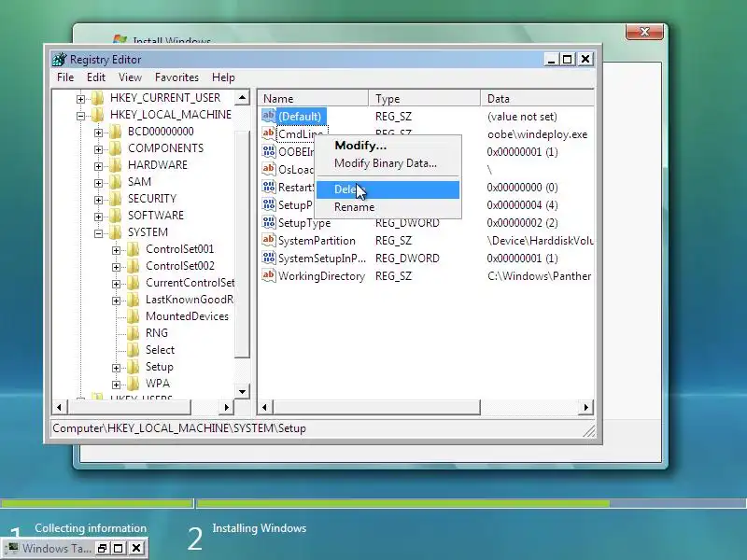Click the BCD00000000 folder icon
This screenshot has height=560, width=747.
click(116, 132)
